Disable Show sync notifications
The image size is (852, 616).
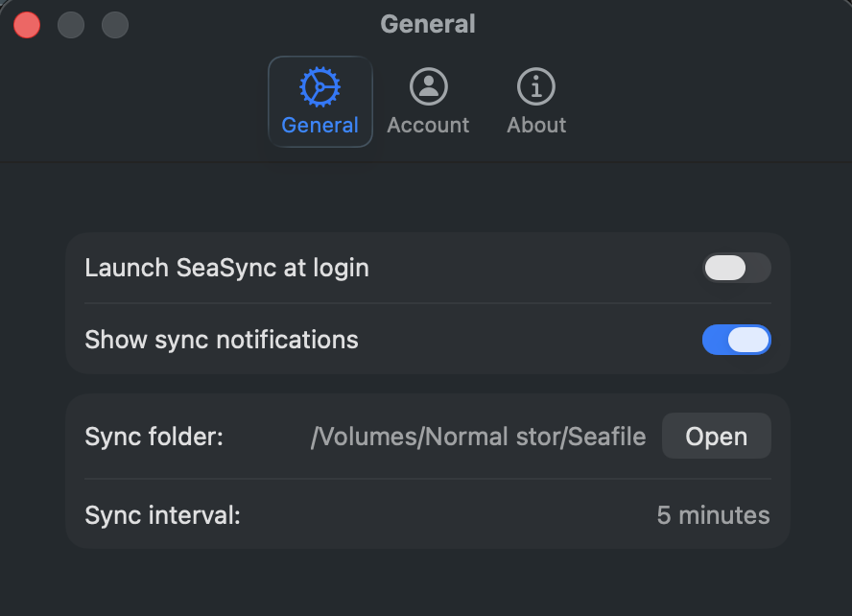click(x=737, y=340)
